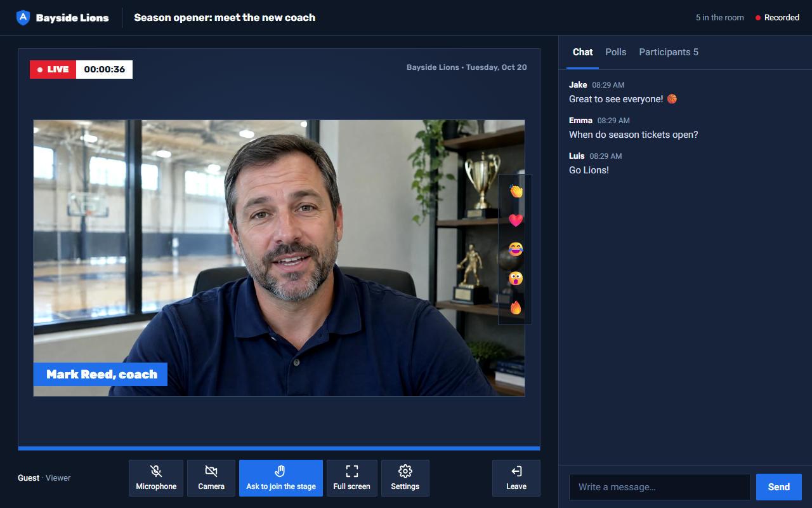This screenshot has height=508, width=812.
Task: Click the sender name Luis
Action: pyautogui.click(x=577, y=156)
